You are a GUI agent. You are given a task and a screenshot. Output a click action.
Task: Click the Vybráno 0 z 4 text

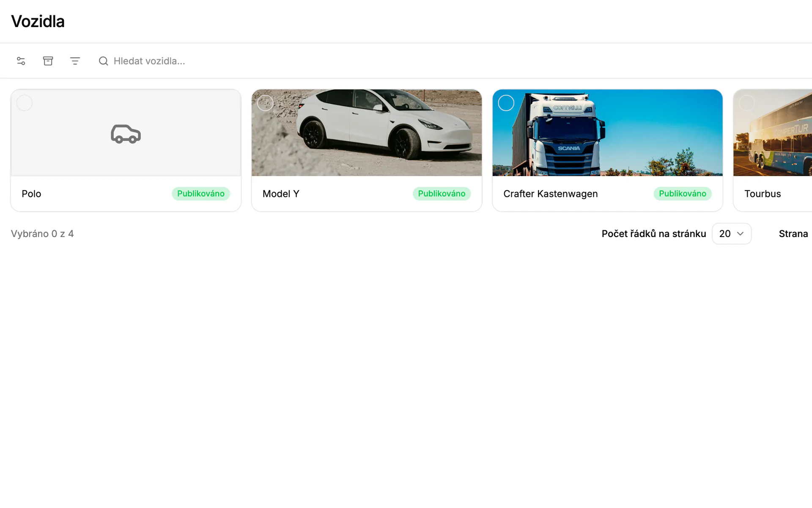tap(42, 234)
